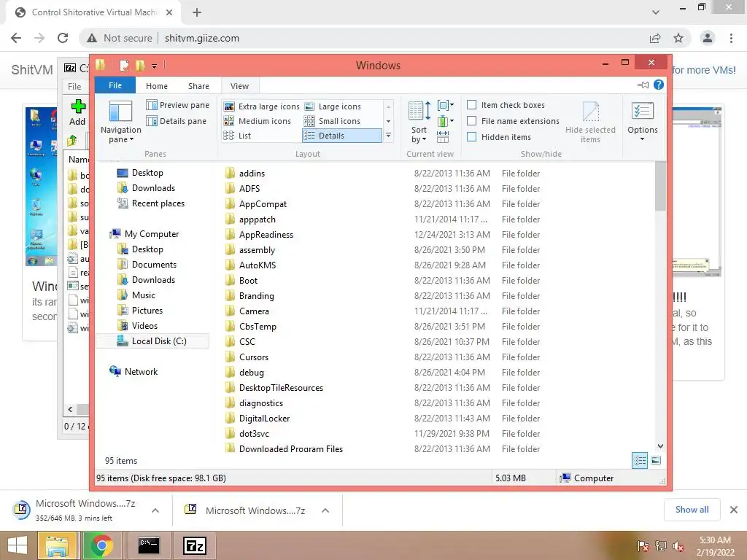
Task: Toggle the Details pane
Action: tap(177, 121)
